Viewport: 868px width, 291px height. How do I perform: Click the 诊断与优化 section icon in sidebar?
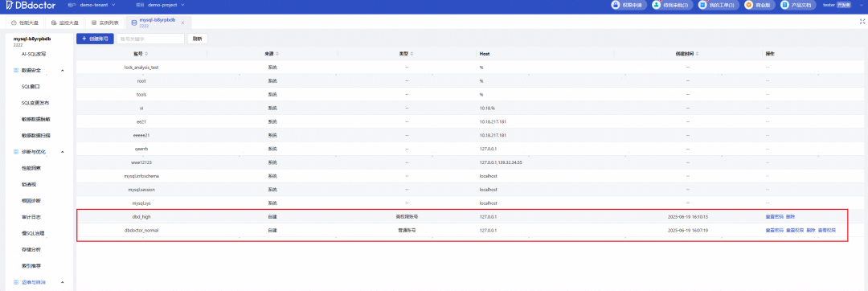(x=15, y=152)
